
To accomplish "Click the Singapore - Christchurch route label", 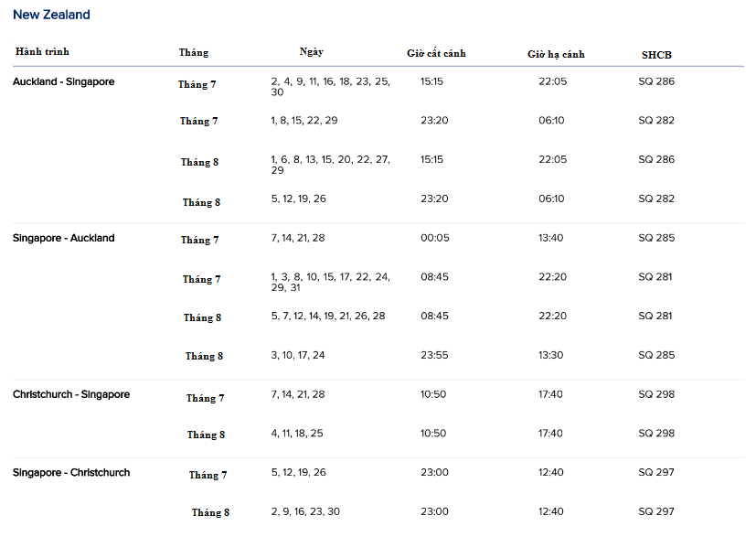I will pyautogui.click(x=71, y=472).
